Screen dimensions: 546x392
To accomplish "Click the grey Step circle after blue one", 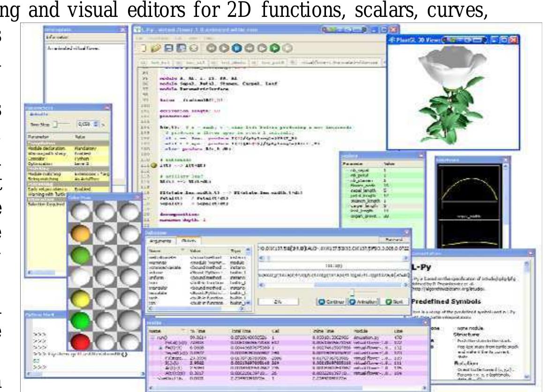I will pos(250,48).
